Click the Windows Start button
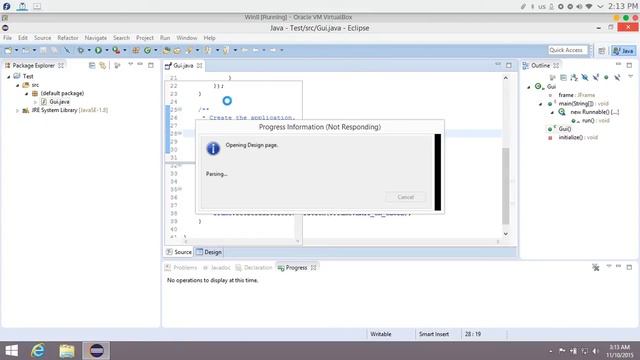Image resolution: width=640 pixels, height=360 pixels. point(11,351)
